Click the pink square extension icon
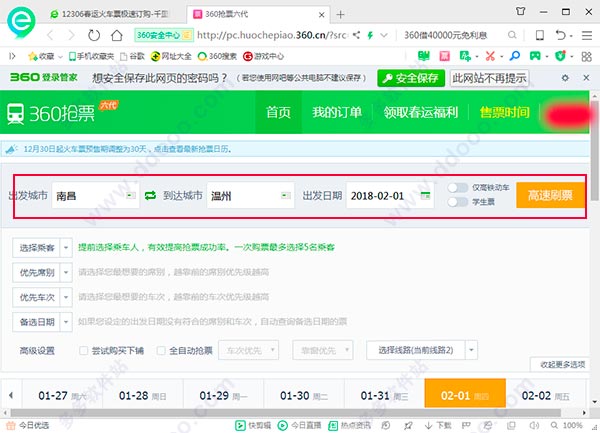The width and height of the screenshot is (600, 433). pyautogui.click(x=444, y=56)
